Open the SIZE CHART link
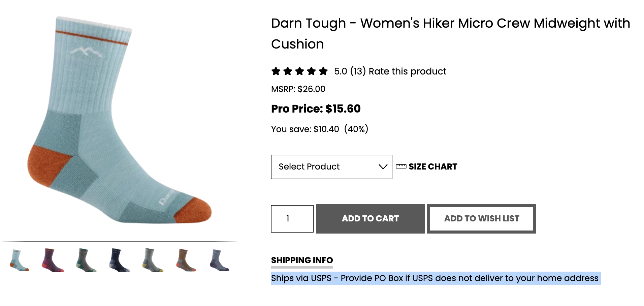This screenshot has height=306, width=644. 433,166
